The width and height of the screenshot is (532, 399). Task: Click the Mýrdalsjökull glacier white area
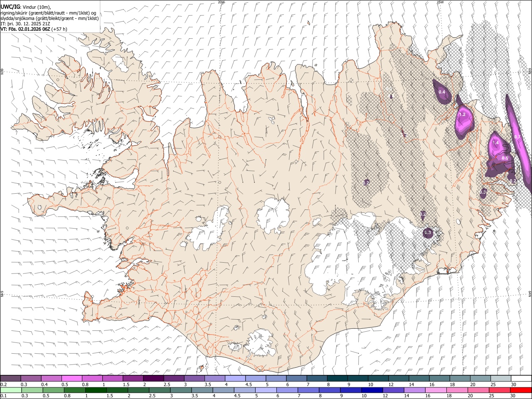click(260, 344)
